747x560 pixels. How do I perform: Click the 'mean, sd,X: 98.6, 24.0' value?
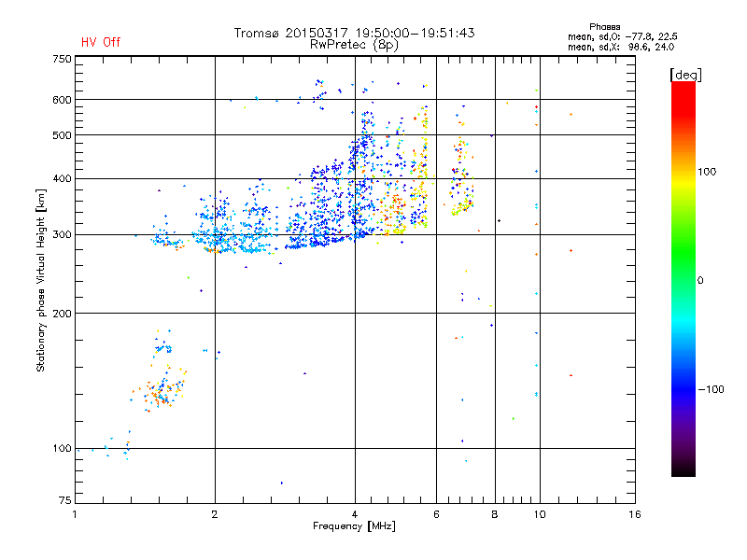(x=621, y=47)
